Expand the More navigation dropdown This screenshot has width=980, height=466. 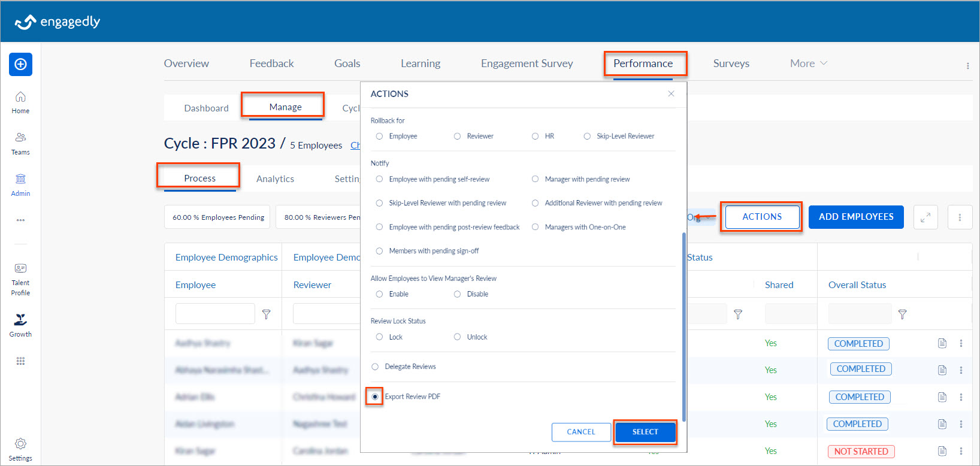coord(808,63)
